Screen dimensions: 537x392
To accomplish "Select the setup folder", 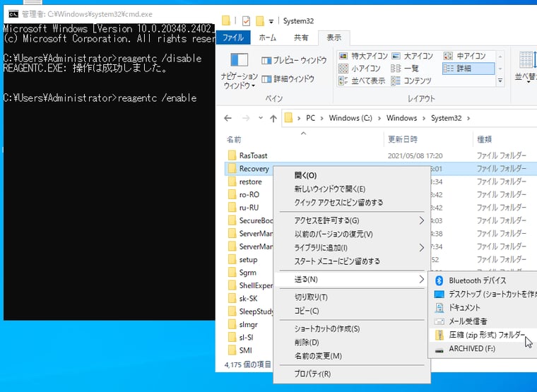I will (248, 260).
